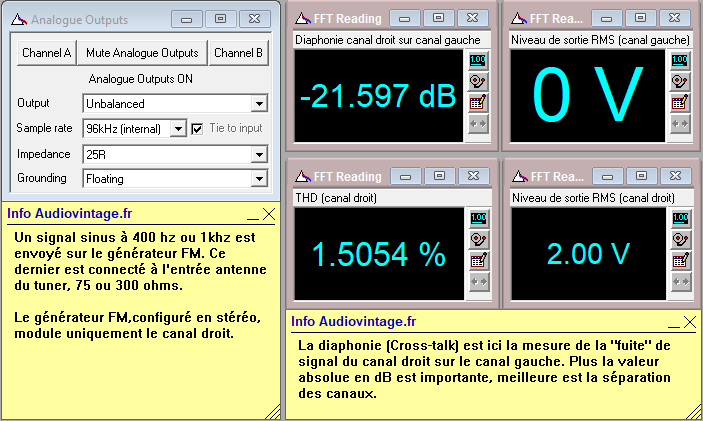Viewport: 703px width, 421px height.
Task: Open the Output type dropdown
Action: point(259,104)
